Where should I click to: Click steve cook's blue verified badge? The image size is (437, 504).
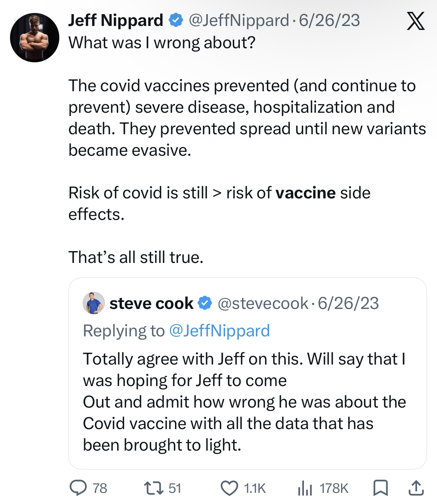pos(205,303)
